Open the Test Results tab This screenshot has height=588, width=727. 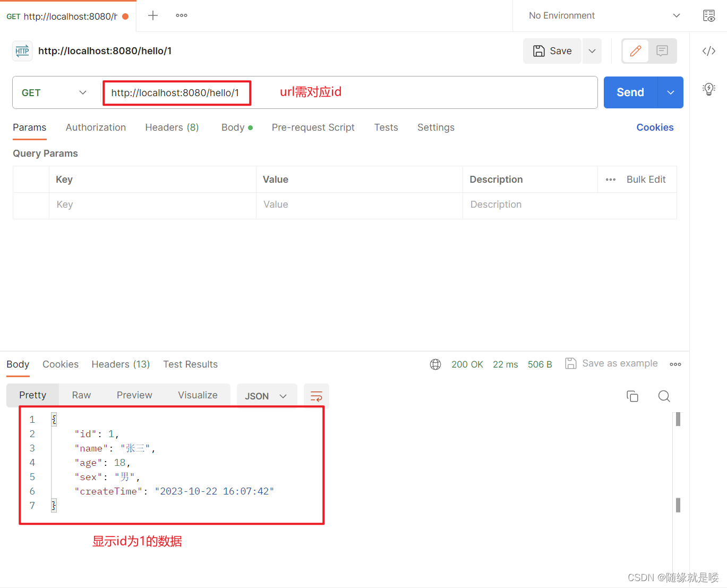point(190,364)
